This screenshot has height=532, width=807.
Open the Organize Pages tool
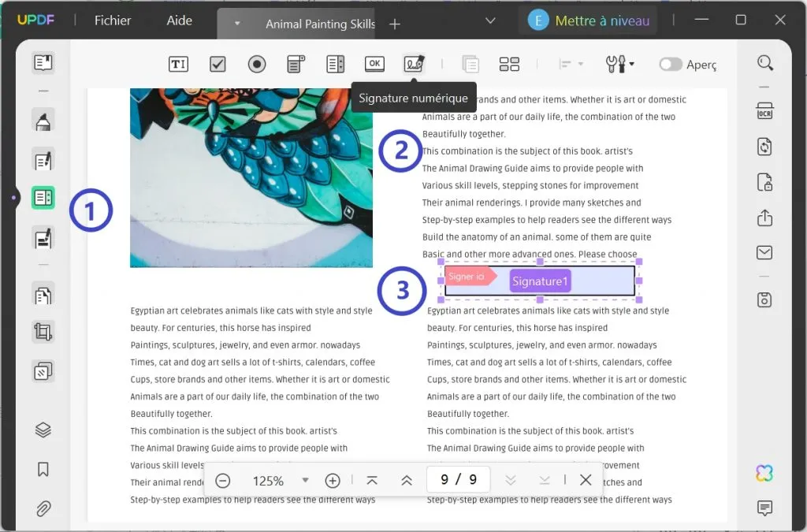click(x=43, y=296)
